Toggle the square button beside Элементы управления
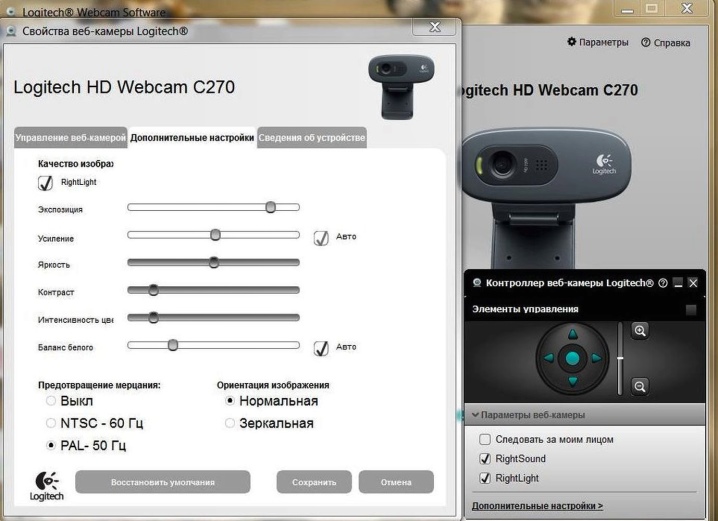718x521 pixels. tap(691, 309)
